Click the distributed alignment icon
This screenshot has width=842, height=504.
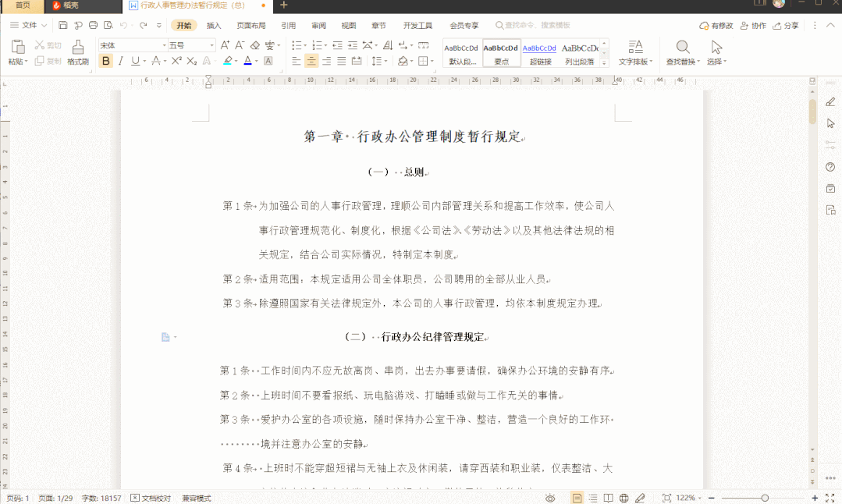(356, 61)
